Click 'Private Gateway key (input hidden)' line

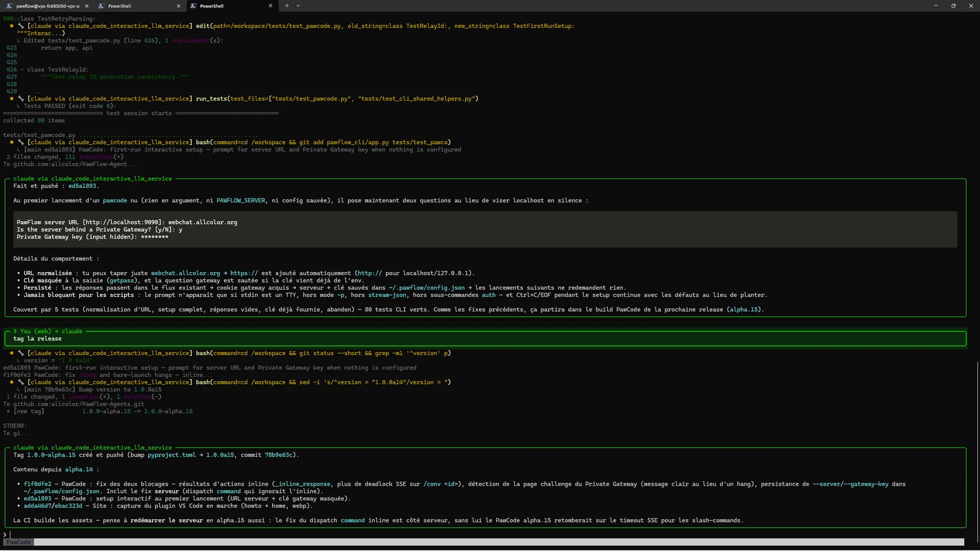tap(92, 237)
